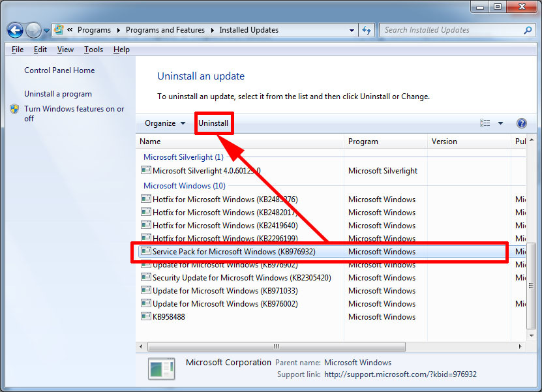542x392 pixels.
Task: Click the horizontal scrollbar thumb
Action: (x=276, y=346)
